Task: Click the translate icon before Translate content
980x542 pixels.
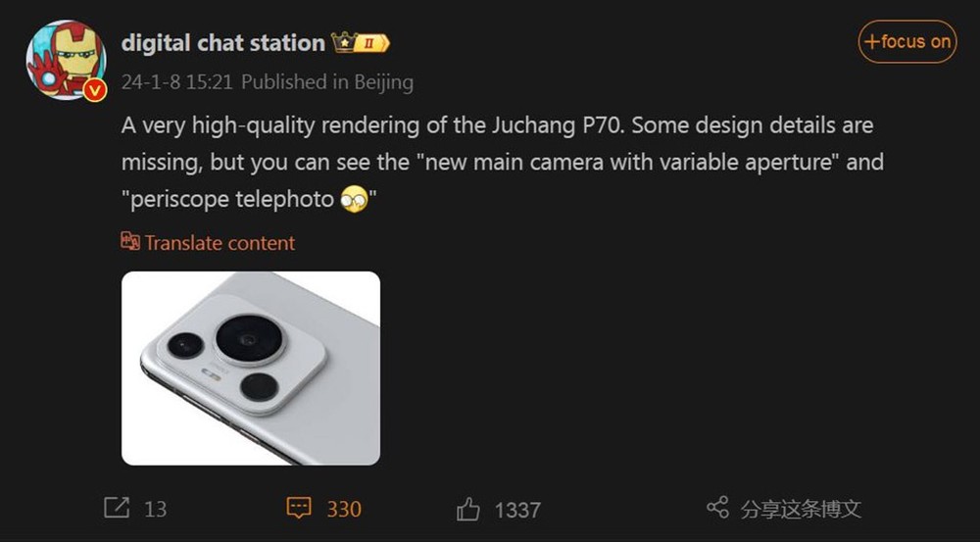Action: [130, 241]
